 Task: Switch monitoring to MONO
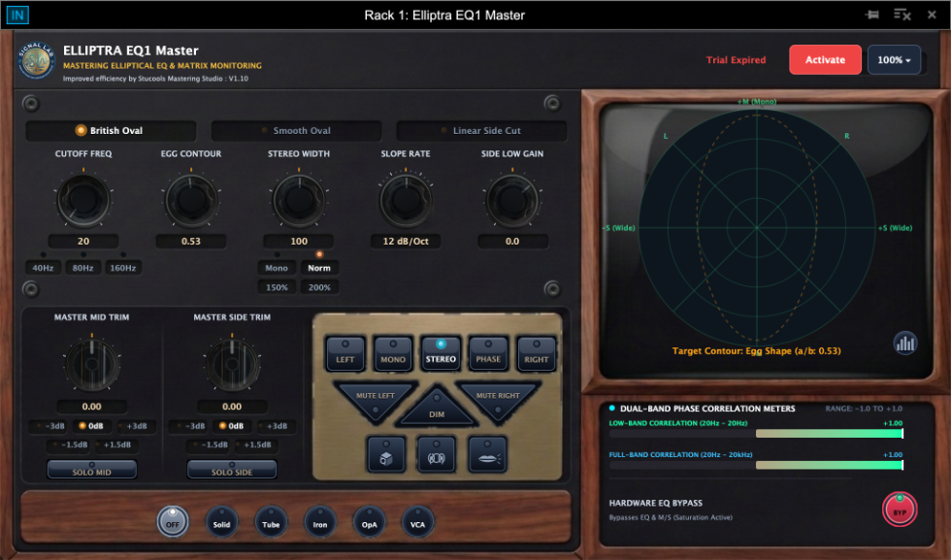coord(393,353)
